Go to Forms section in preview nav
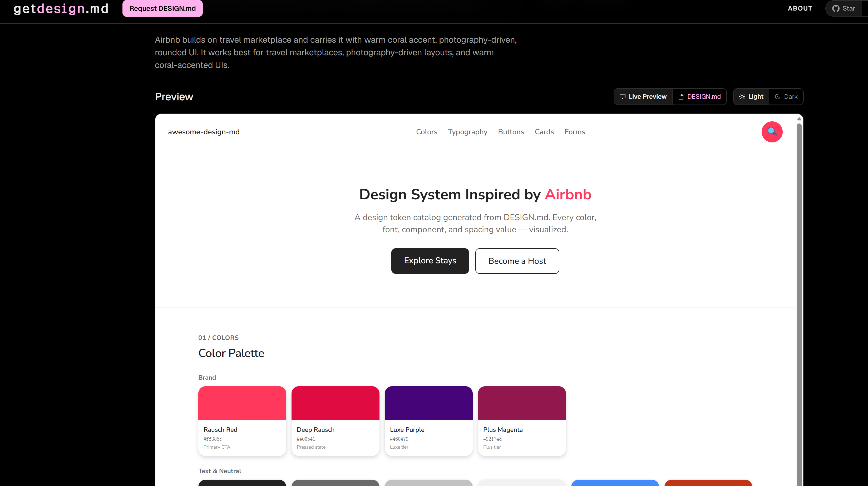Viewport: 868px width, 486px height. pos(575,132)
